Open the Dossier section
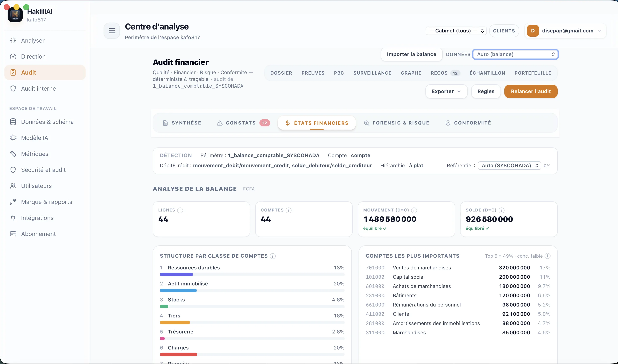This screenshot has height=364, width=618. click(281, 73)
